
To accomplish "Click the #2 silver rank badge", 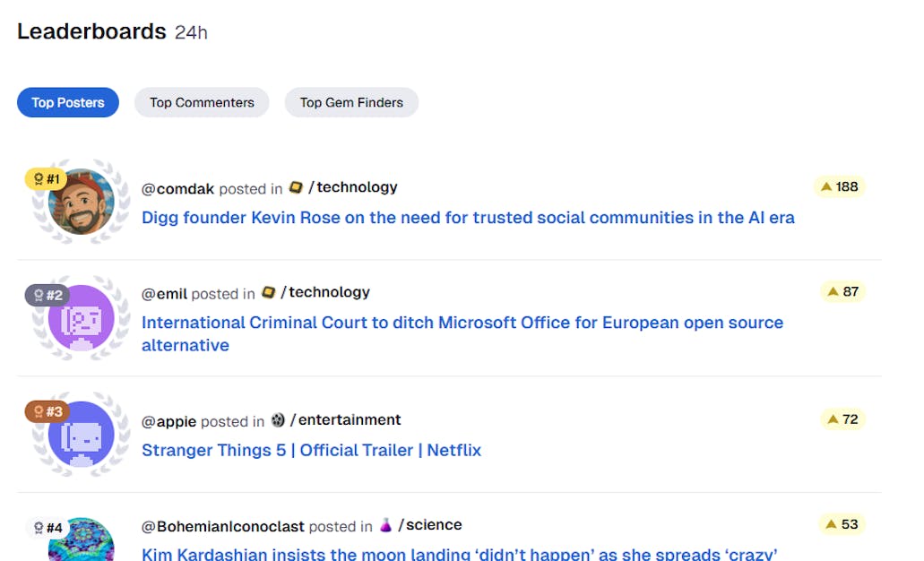I will tap(47, 295).
